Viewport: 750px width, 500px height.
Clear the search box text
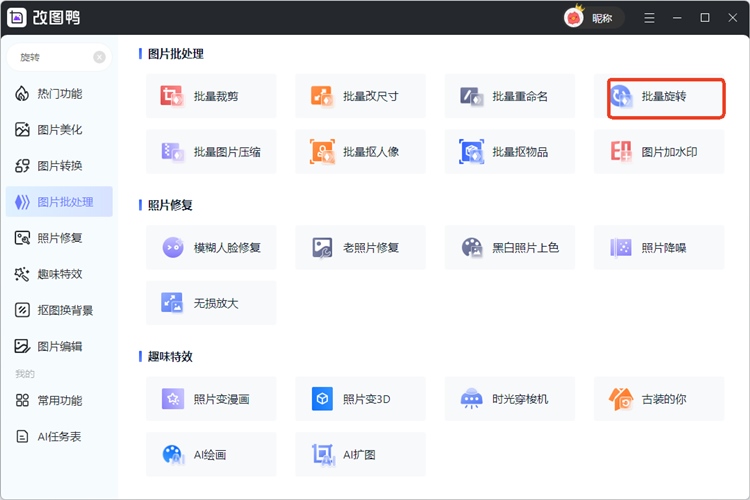[99, 57]
